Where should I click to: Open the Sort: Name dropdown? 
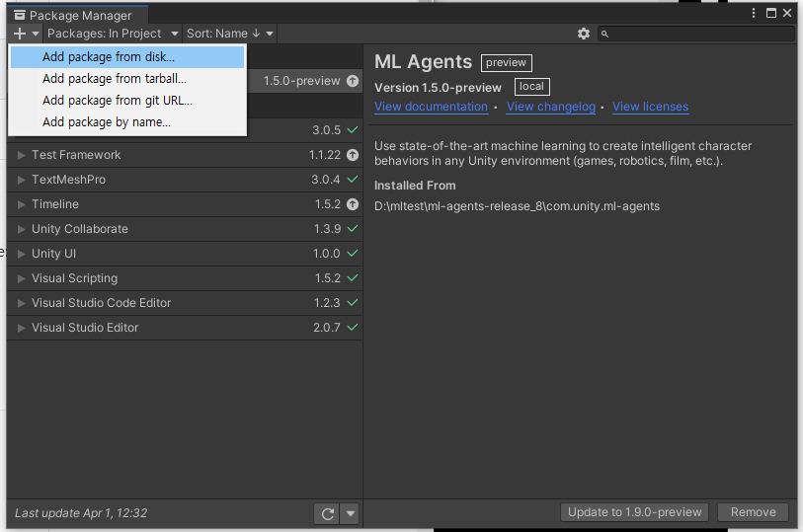[229, 34]
